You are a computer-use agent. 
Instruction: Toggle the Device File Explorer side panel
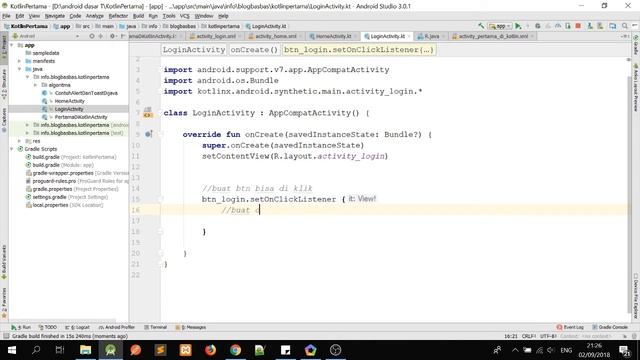click(636, 296)
